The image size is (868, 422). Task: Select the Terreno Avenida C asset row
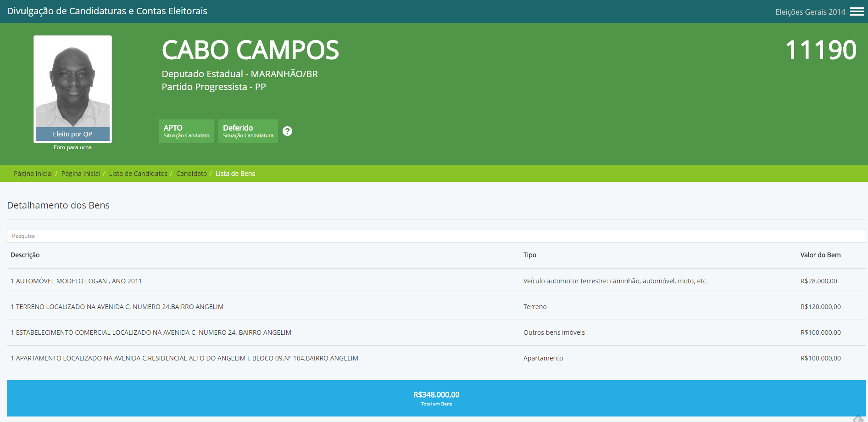click(117, 307)
